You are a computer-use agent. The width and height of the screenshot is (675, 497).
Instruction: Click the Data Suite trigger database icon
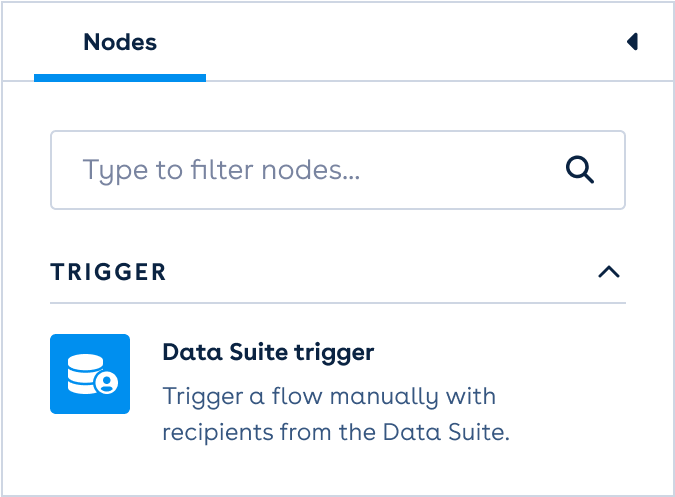click(90, 374)
